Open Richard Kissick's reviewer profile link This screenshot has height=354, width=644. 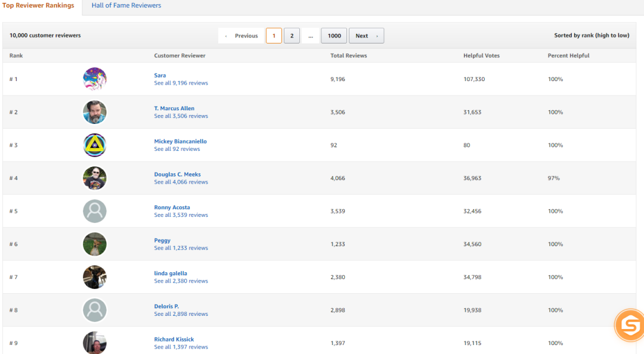174,339
